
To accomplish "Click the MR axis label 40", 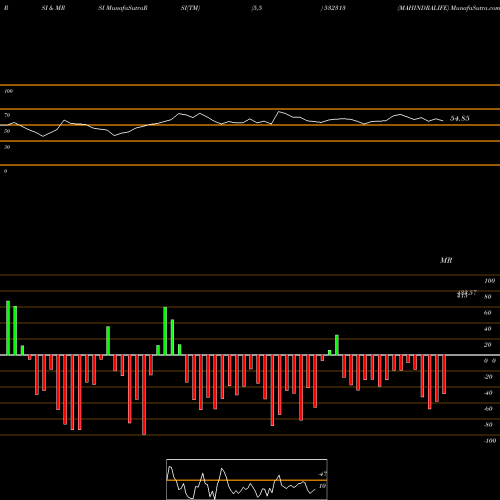I will click(x=487, y=329).
